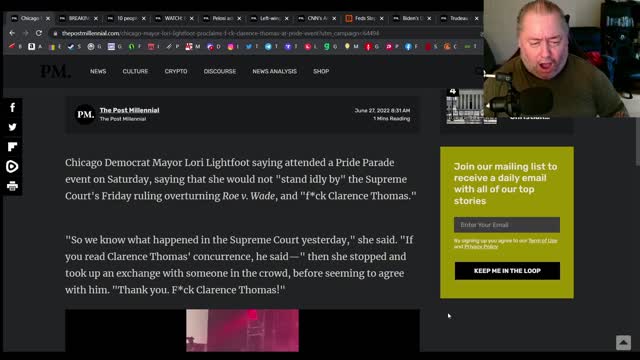Image resolution: width=640 pixels, height=360 pixels.
Task: Reload the page in browser toolbar
Action: click(39, 33)
